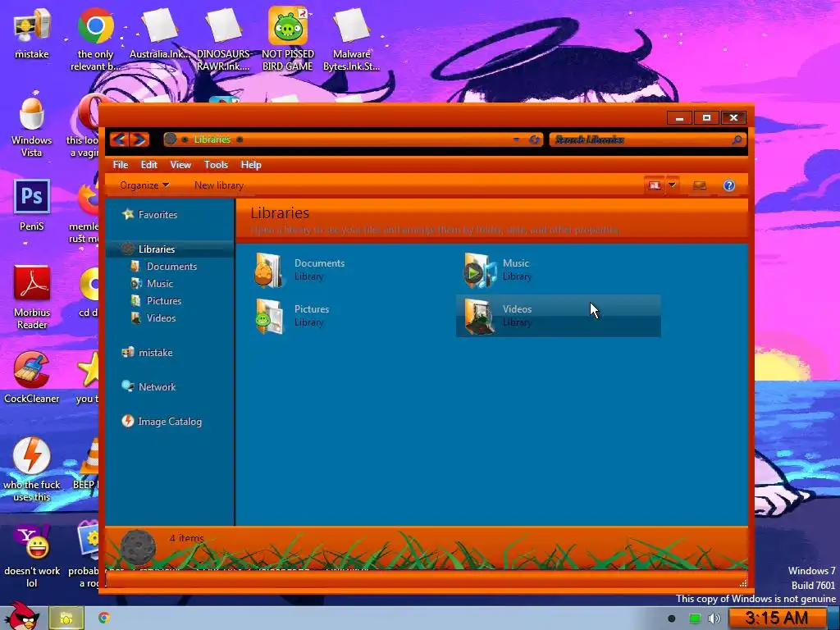Click the New library button
This screenshot has width=840, height=630.
(x=218, y=185)
